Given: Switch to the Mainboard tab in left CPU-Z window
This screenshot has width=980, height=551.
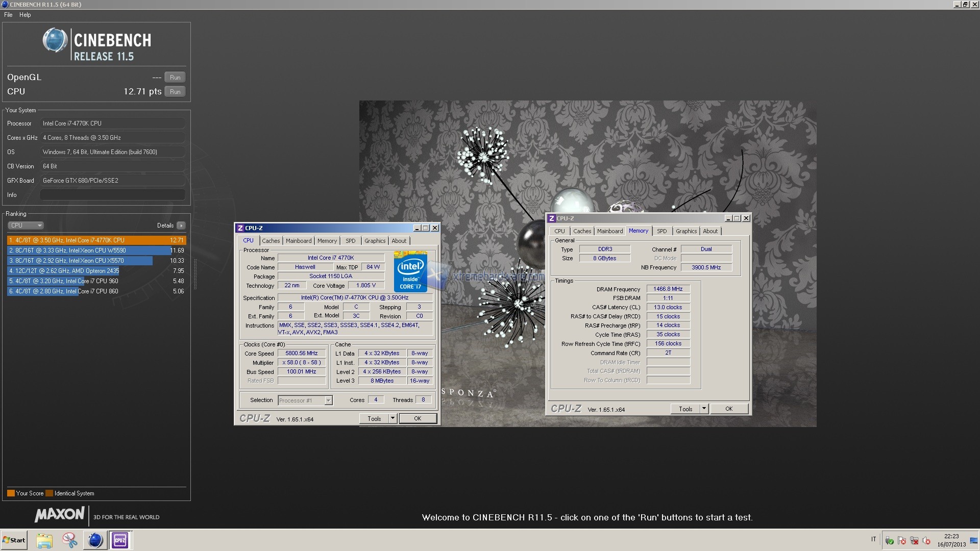Looking at the screenshot, I should click(298, 241).
